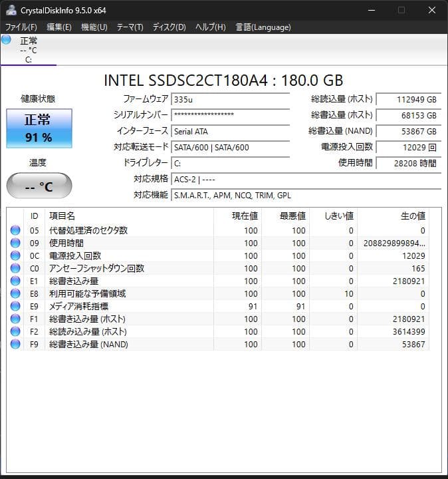This screenshot has width=448, height=479.
Task: Click the masked serial number field
Action: (x=231, y=115)
